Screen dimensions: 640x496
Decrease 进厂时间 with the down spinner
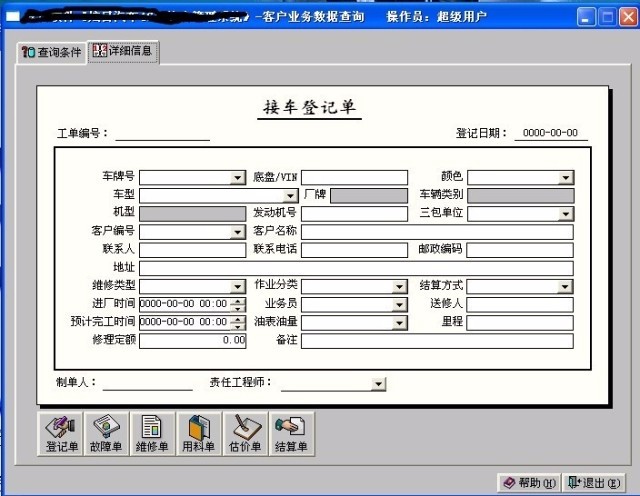[x=238, y=308]
